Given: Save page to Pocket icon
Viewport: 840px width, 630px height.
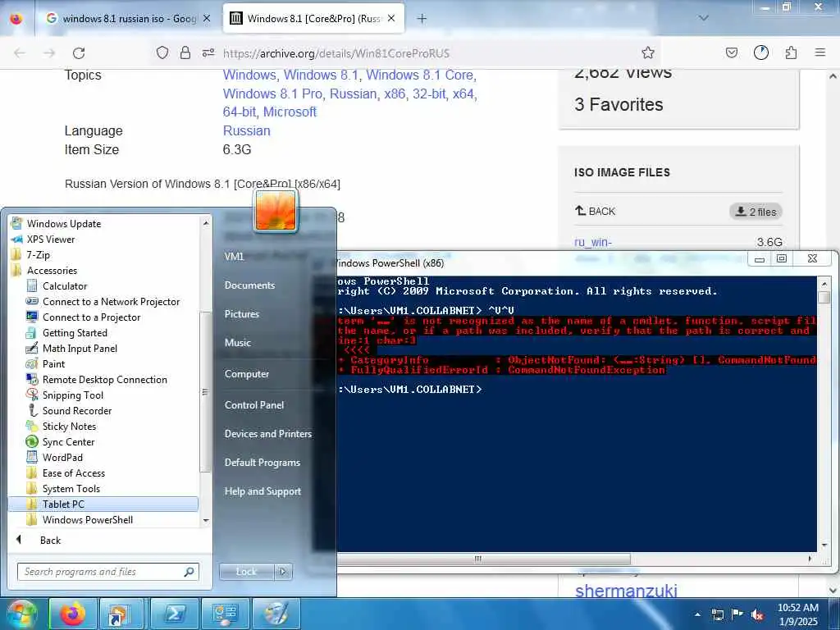Looking at the screenshot, I should click(x=732, y=52).
